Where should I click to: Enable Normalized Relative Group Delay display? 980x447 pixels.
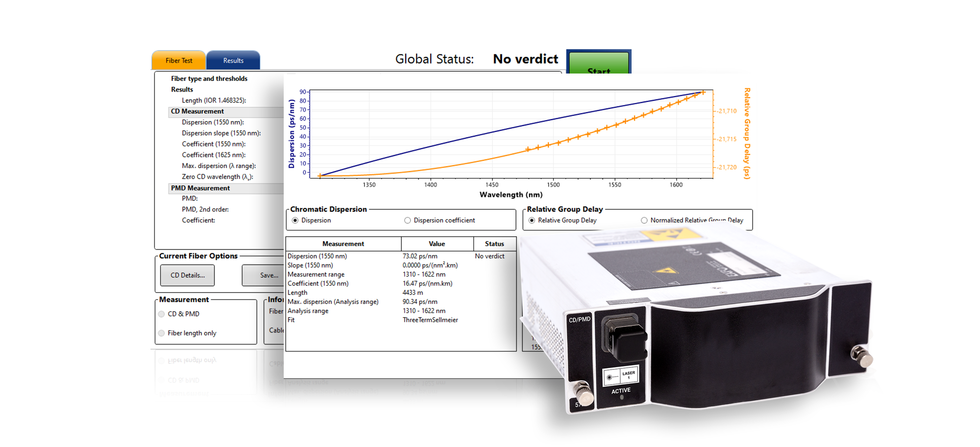coord(644,220)
